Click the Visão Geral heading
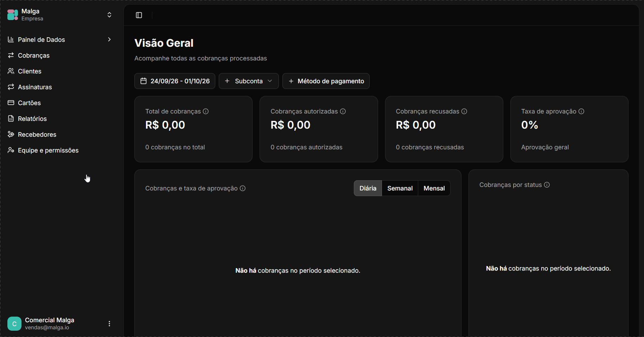The height and width of the screenshot is (337, 644). click(164, 43)
